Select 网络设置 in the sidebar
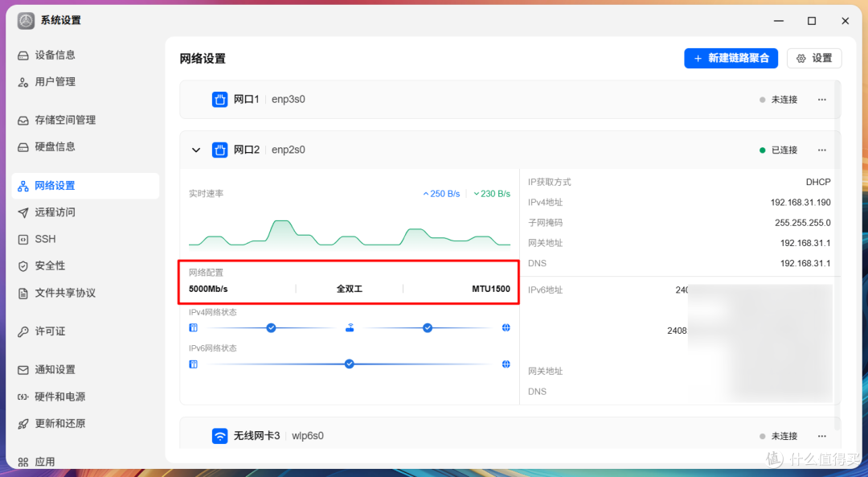 tap(85, 186)
